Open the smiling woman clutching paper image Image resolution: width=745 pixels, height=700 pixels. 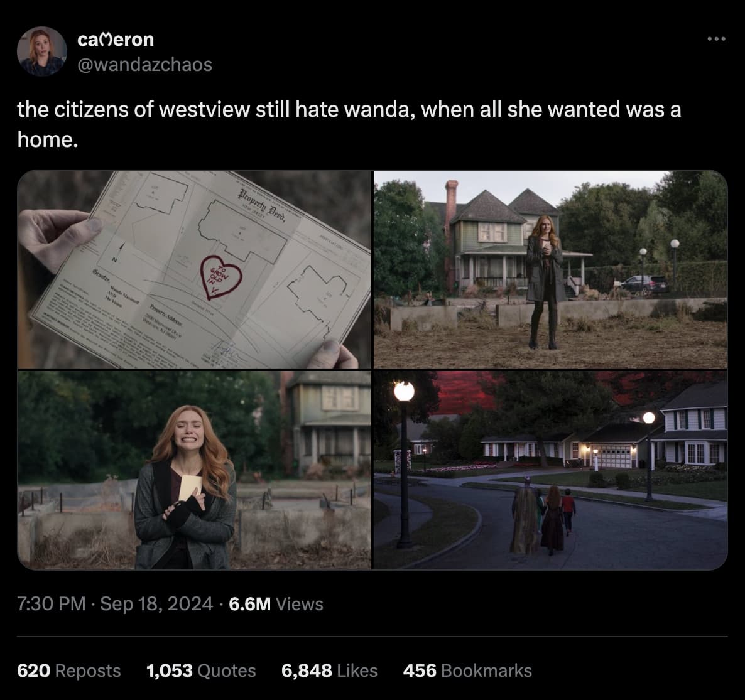(x=194, y=470)
